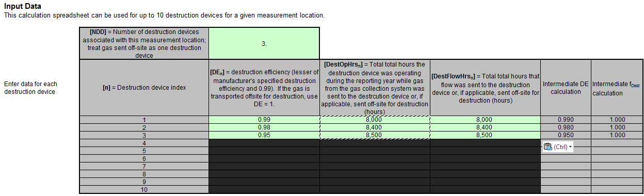Select device index cell 6
The width and height of the screenshot is (644, 196).
(144, 158)
